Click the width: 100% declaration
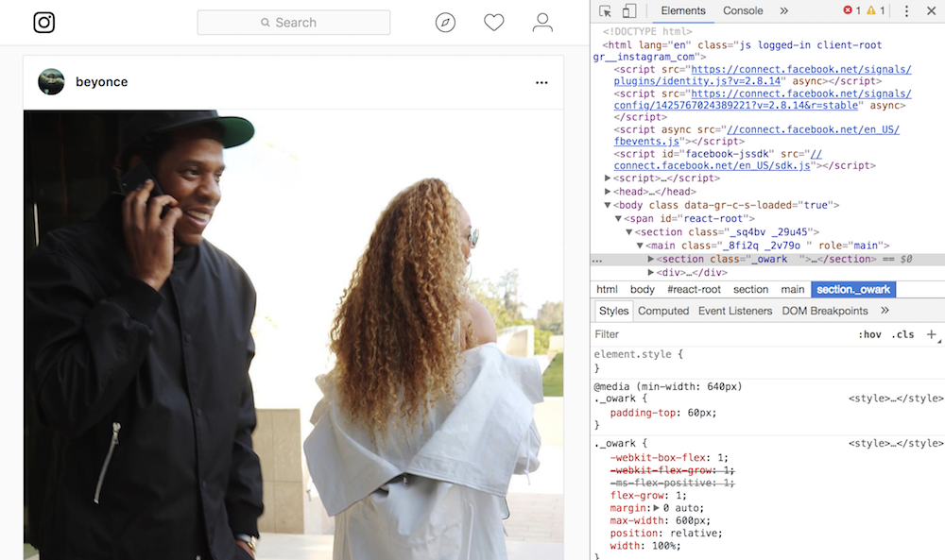The image size is (945, 560). [644, 546]
